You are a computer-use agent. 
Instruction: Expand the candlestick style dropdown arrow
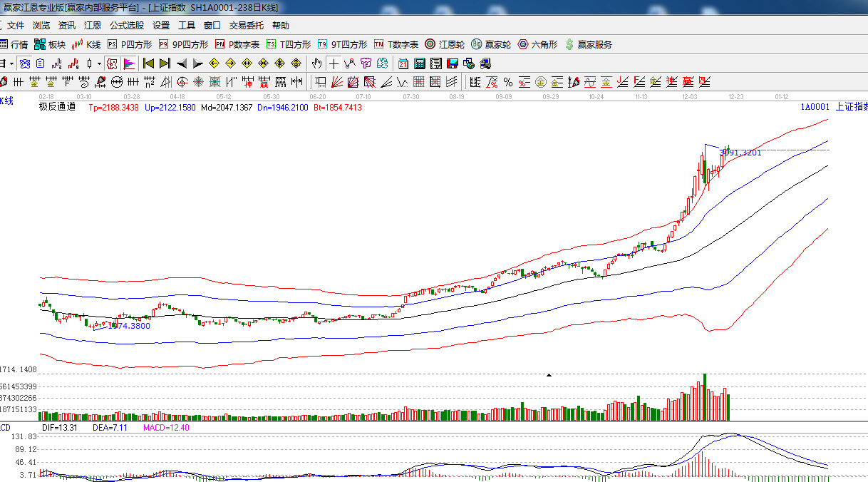99,63
